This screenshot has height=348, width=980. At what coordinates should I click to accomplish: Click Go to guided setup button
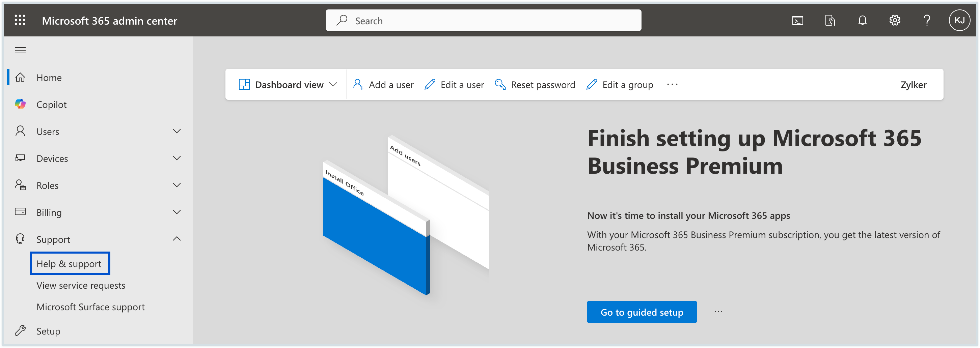point(642,312)
